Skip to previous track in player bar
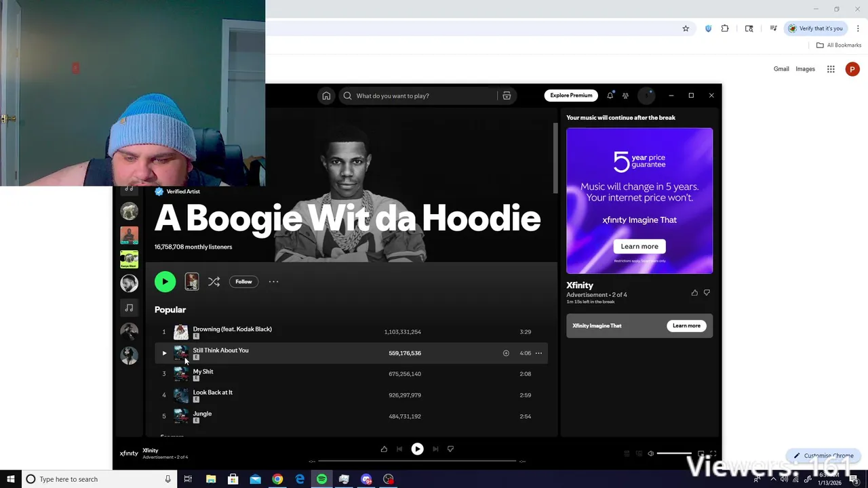 (x=399, y=449)
